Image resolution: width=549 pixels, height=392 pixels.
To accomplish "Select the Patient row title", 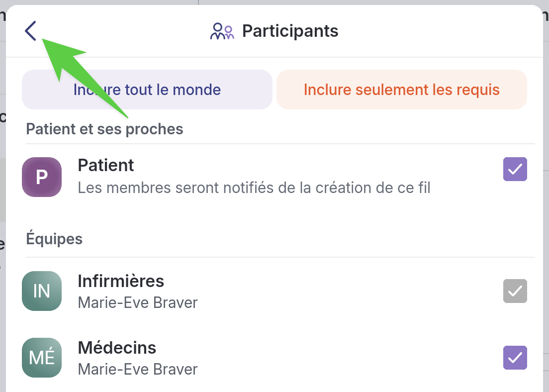I will pyautogui.click(x=106, y=165).
